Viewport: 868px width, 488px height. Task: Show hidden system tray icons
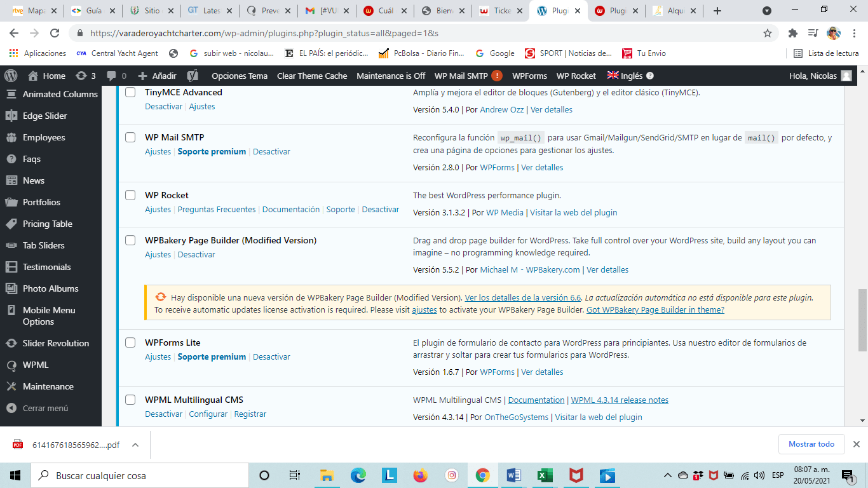click(668, 475)
